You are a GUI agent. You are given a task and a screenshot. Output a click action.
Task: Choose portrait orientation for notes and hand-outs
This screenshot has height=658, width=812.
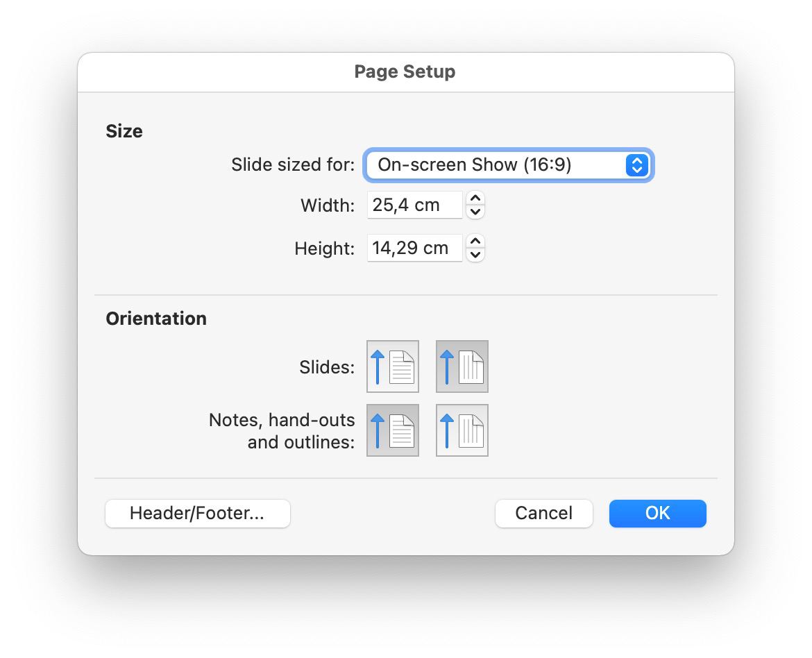point(393,430)
